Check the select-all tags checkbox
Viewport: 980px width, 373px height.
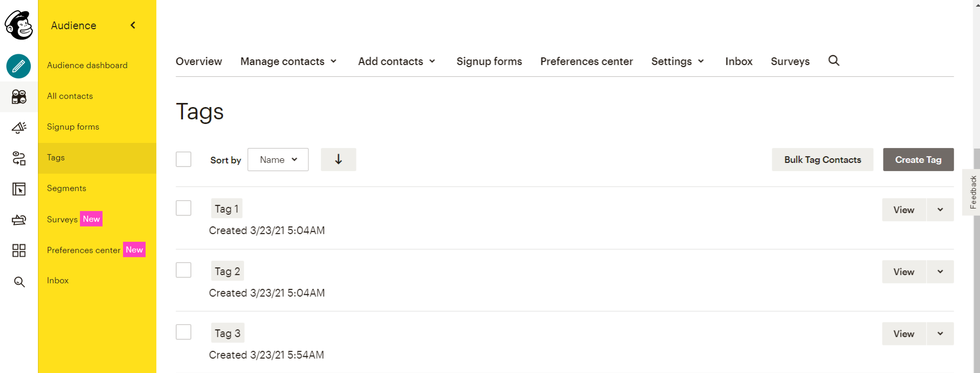[x=183, y=159]
